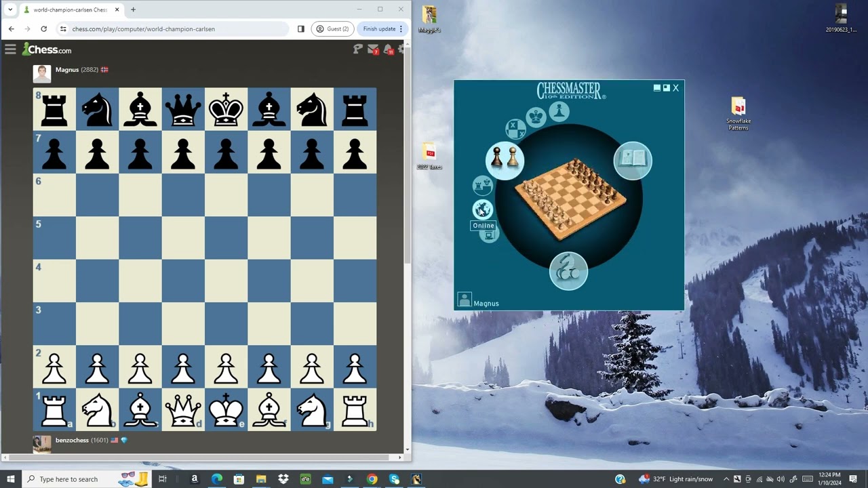Click the king piece icon in Chessmaster
The height and width of the screenshot is (488, 868).
pos(536,117)
